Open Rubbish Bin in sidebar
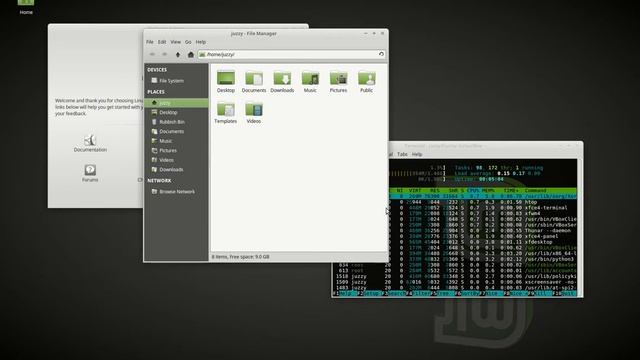 176,122
